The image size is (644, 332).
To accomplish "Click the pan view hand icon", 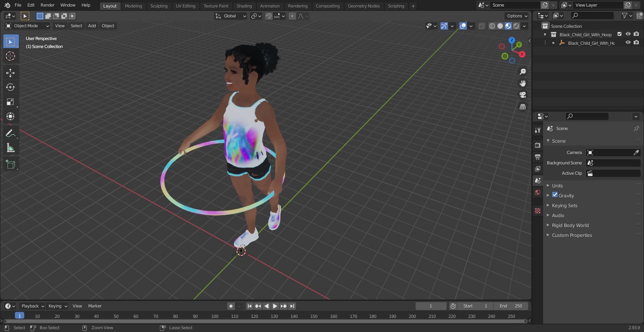I will (522, 83).
